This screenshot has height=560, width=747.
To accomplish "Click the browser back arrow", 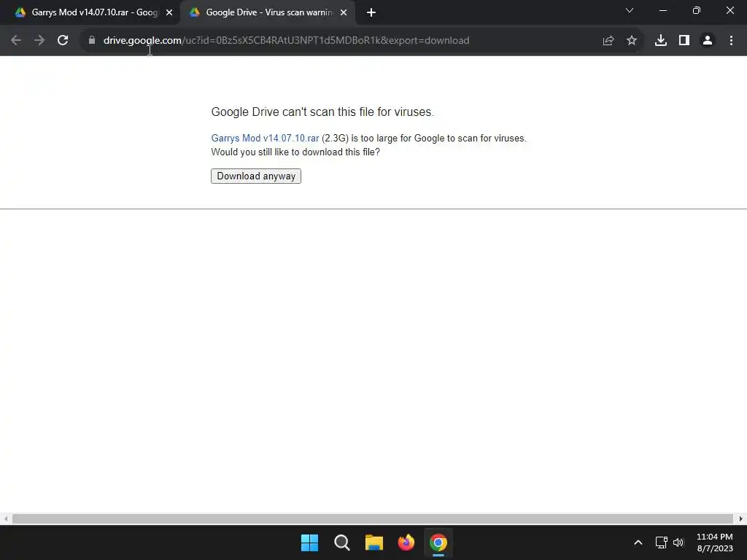I will pos(16,41).
